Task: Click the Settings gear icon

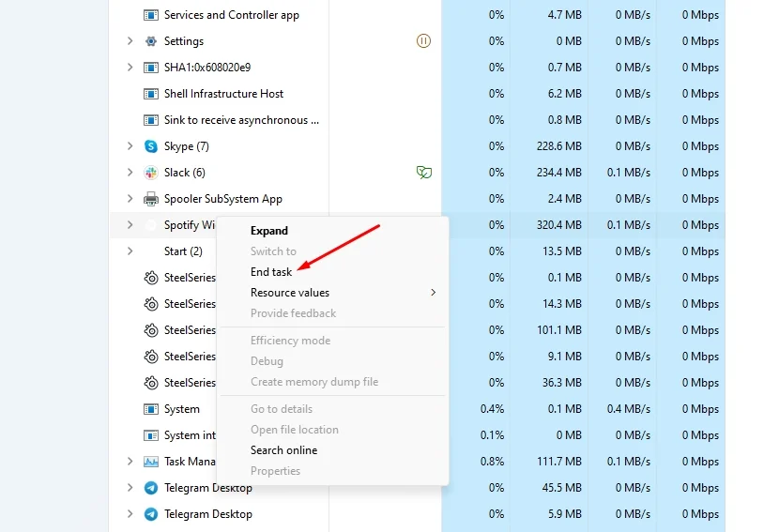Action: pos(150,41)
